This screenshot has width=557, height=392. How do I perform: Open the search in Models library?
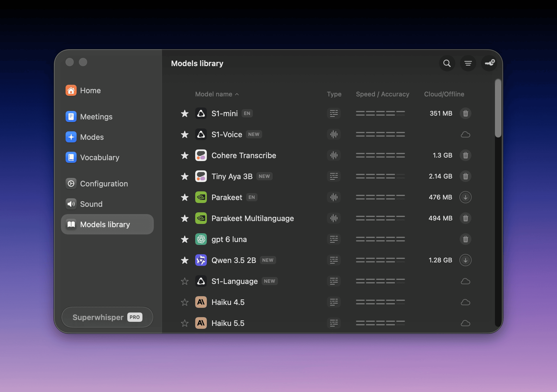[x=447, y=63]
